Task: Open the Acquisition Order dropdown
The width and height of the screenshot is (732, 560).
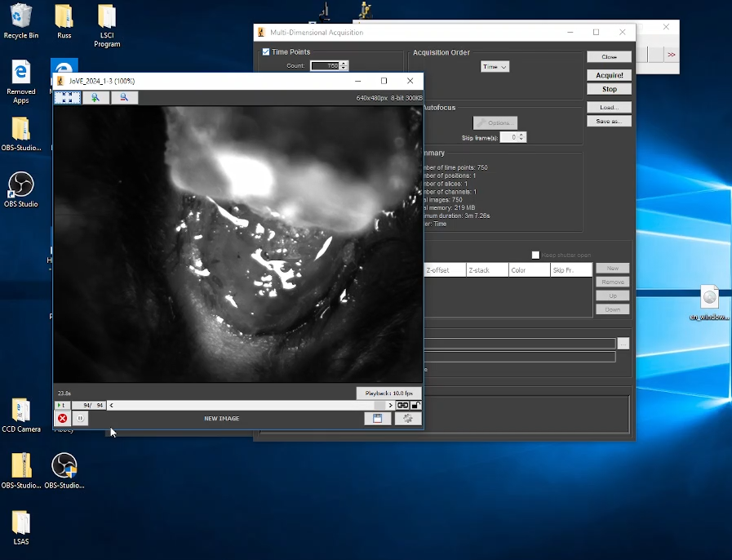Action: (x=495, y=67)
